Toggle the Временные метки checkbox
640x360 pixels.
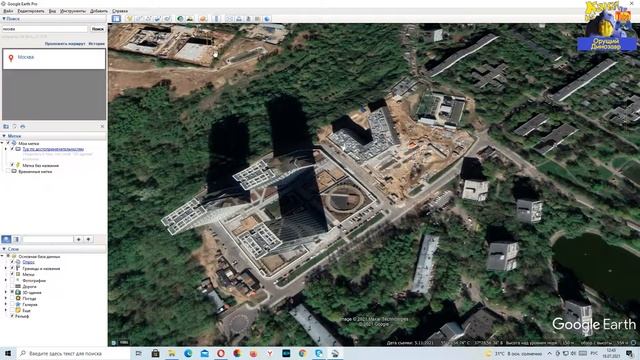click(8, 171)
